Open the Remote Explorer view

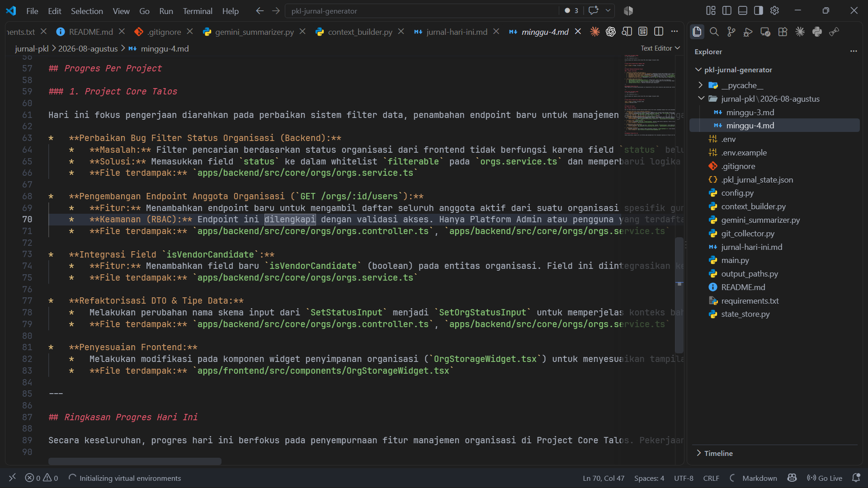click(x=765, y=32)
